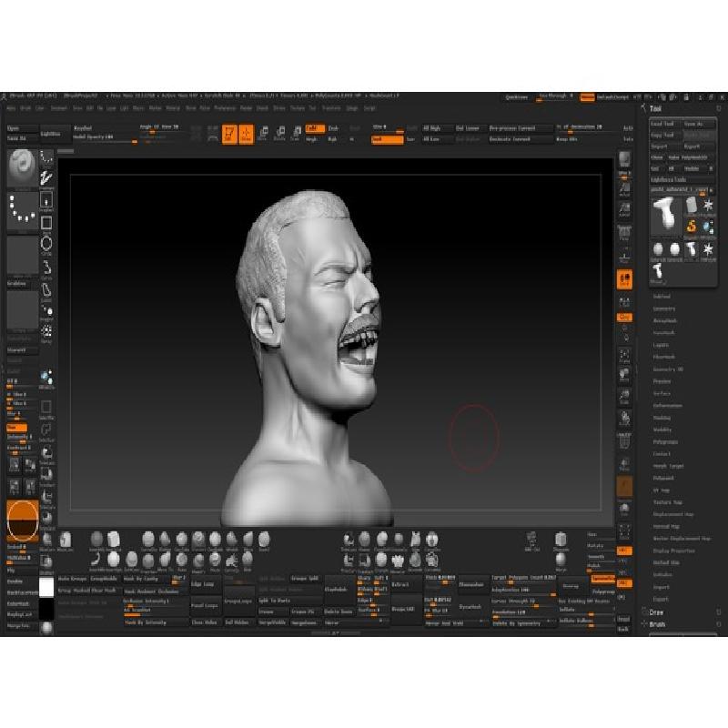This screenshot has width=728, height=728.
Task: Click the Move mode icon beside Draw
Action: point(263,134)
